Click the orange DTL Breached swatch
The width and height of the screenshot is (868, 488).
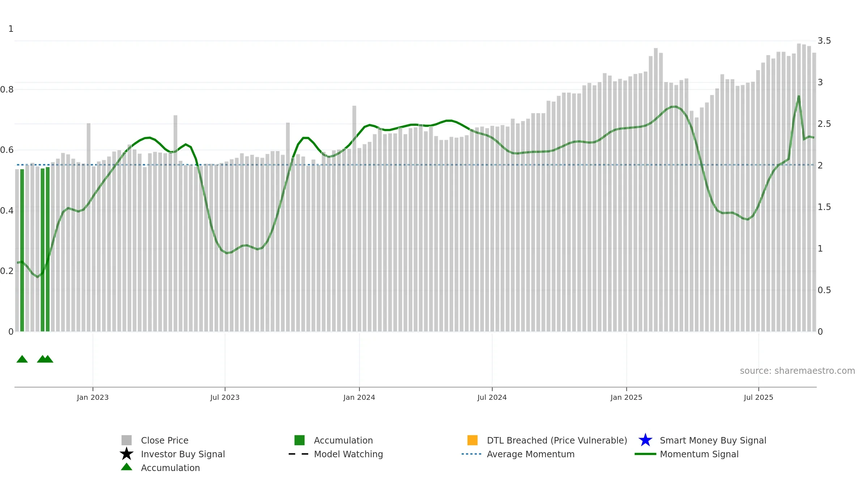[472, 440]
